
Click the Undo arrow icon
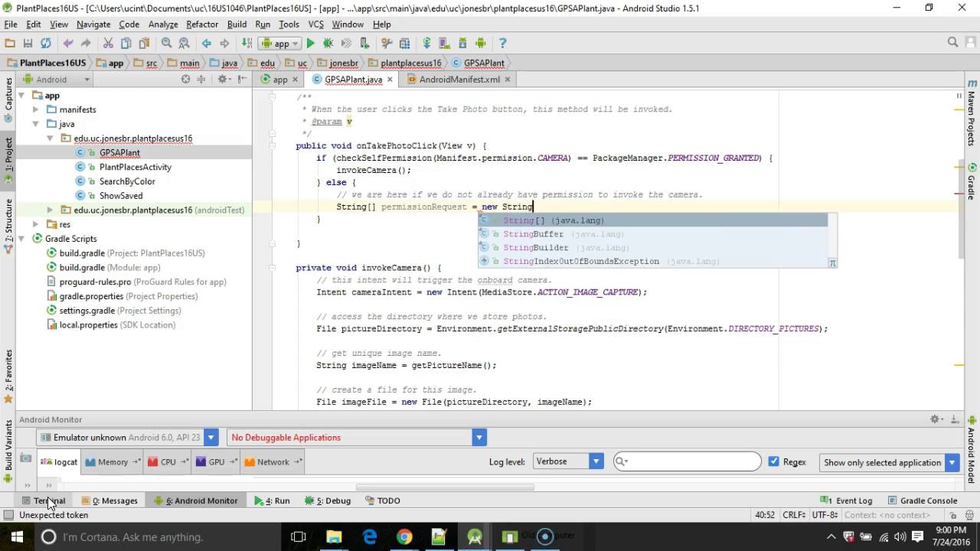coord(68,44)
